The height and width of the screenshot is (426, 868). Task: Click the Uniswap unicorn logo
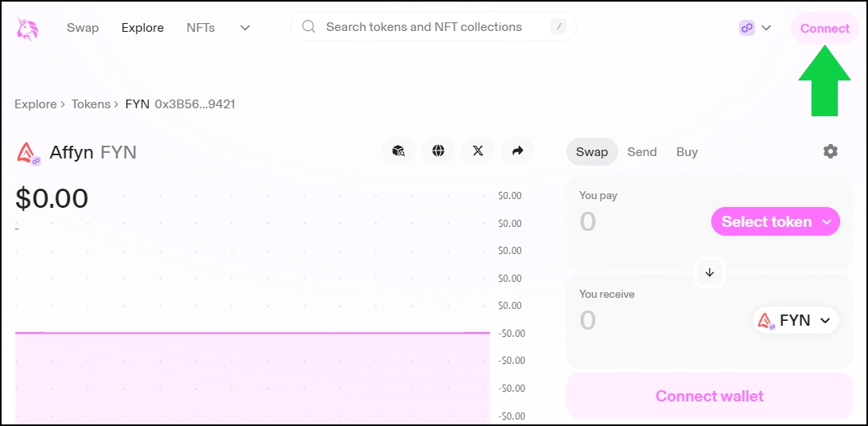[x=27, y=29]
